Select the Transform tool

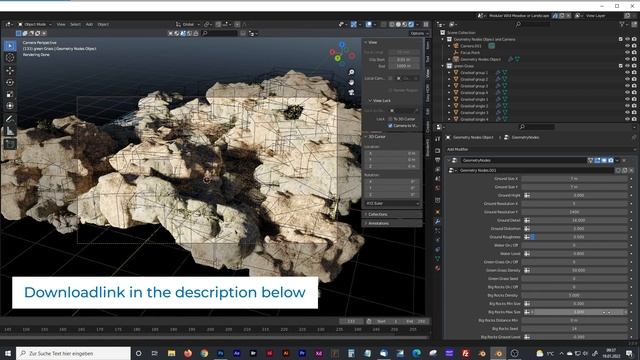(10, 106)
